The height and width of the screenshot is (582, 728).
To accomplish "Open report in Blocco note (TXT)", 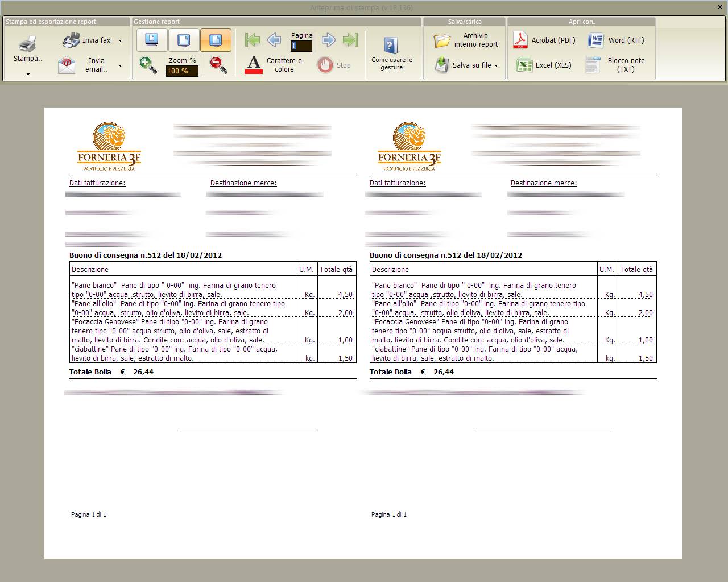I will click(x=616, y=65).
